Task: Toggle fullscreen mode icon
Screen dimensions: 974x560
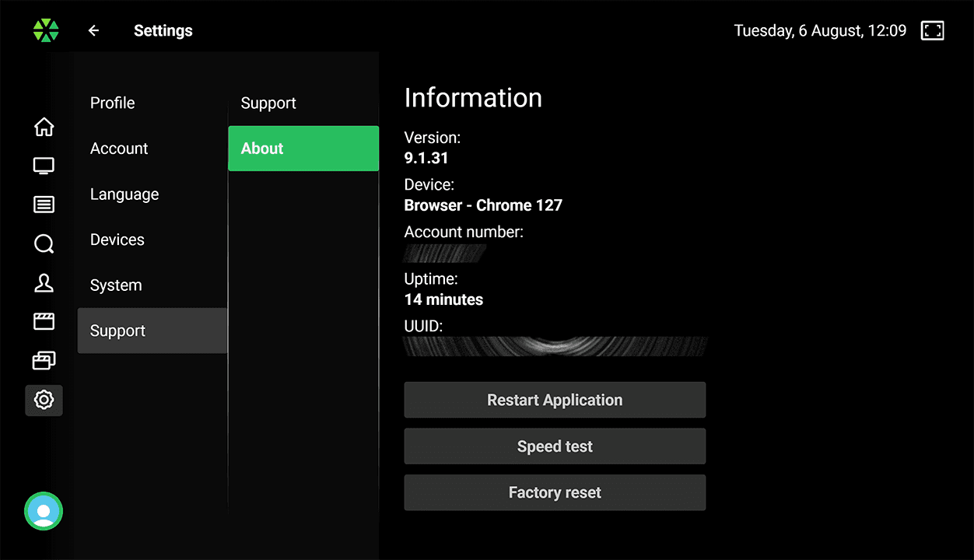Action: 932,31
